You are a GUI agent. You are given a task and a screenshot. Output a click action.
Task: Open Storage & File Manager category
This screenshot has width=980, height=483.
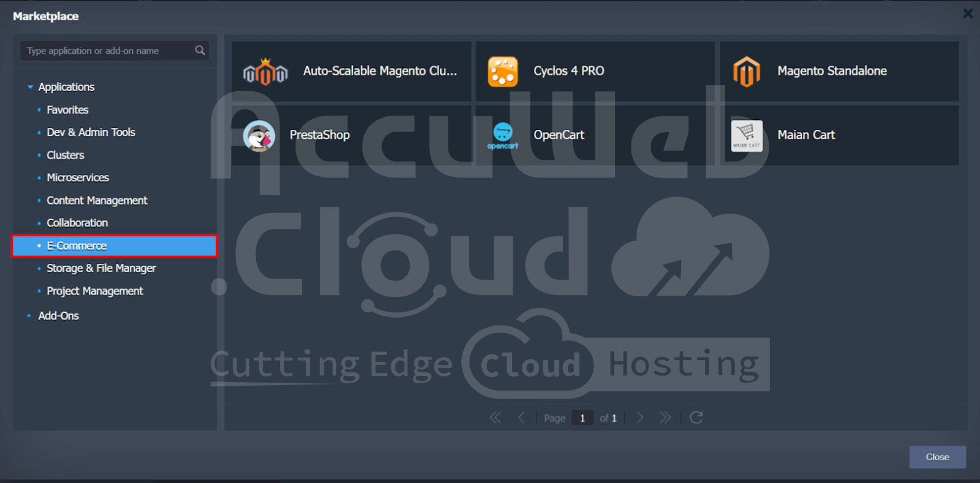(101, 268)
